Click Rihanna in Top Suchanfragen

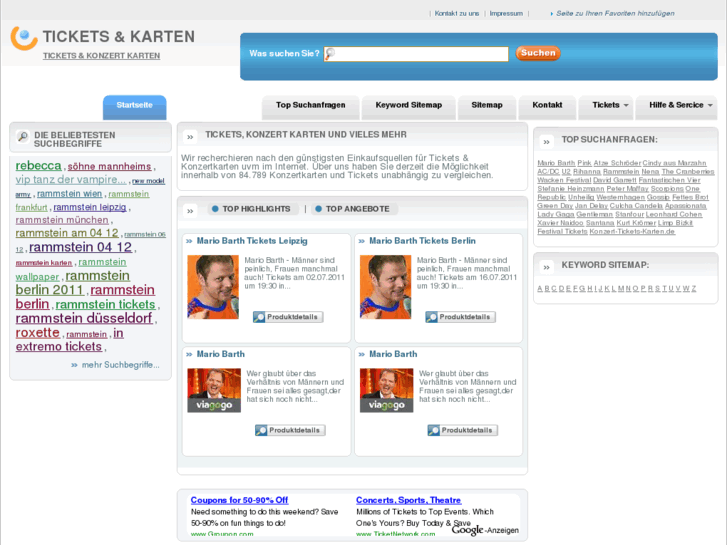tap(587, 172)
